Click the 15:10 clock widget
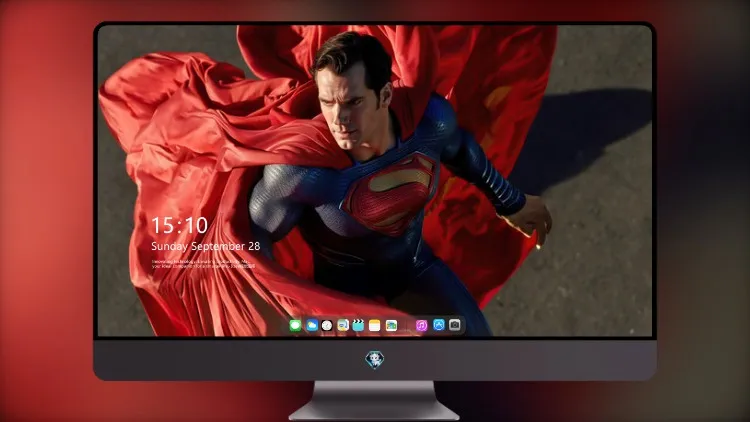 (179, 225)
